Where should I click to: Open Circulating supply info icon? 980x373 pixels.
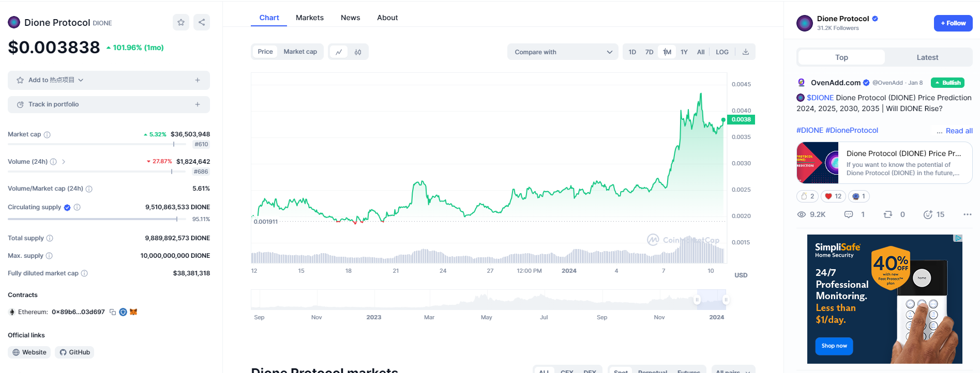point(77,207)
